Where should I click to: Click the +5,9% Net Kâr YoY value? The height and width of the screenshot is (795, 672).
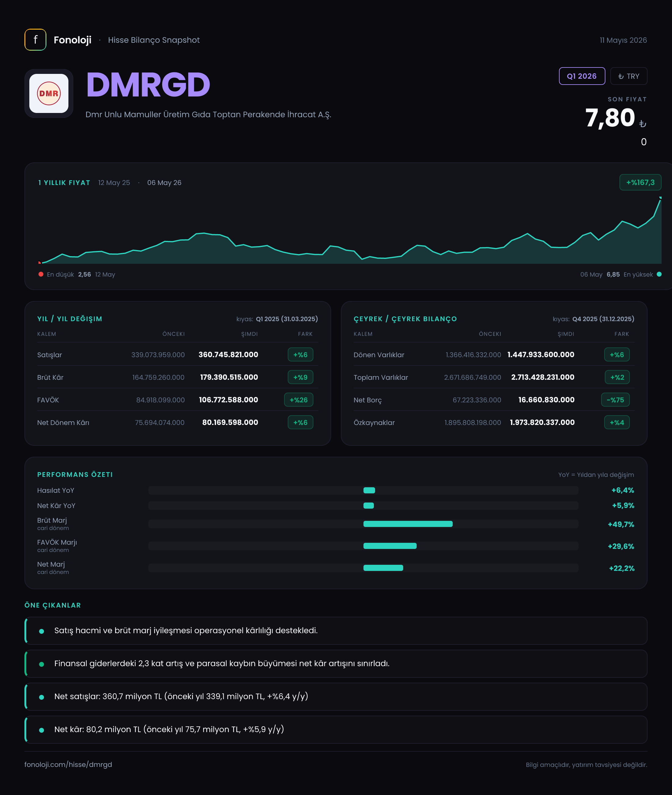click(623, 506)
